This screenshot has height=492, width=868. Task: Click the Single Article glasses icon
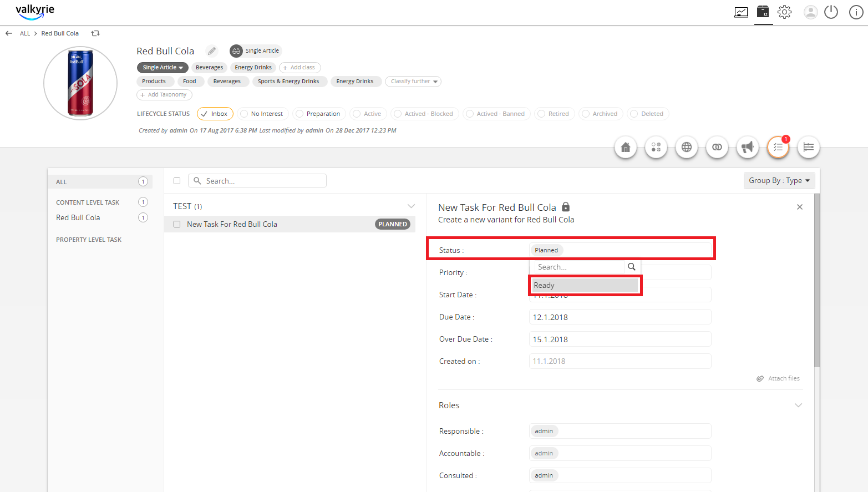tap(236, 51)
